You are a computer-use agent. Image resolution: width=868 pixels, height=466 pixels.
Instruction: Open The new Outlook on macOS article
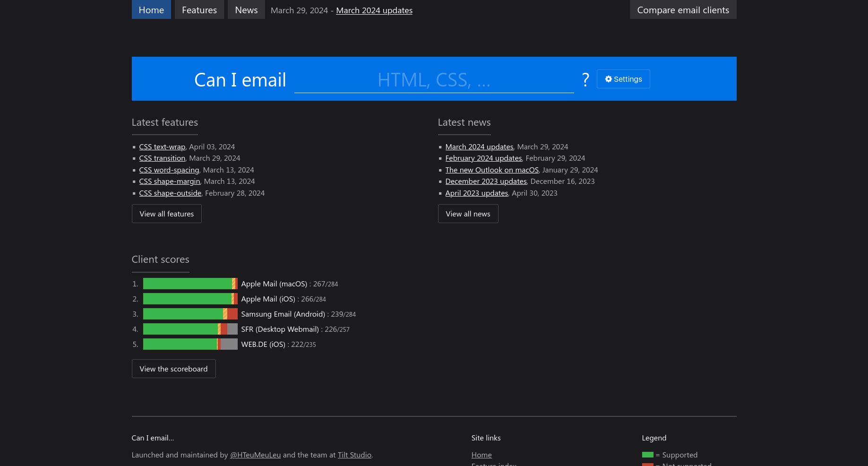click(x=492, y=169)
